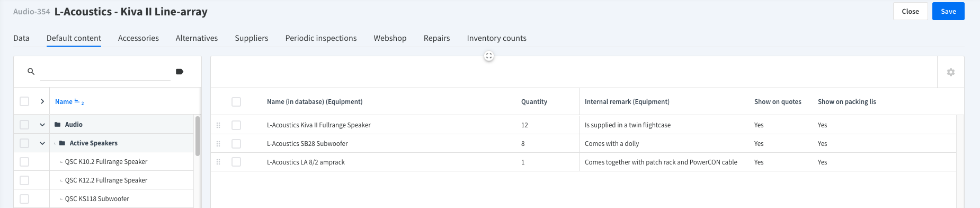Viewport: 980px width, 208px height.
Task: Click the Audio folder icon
Action: point(58,125)
